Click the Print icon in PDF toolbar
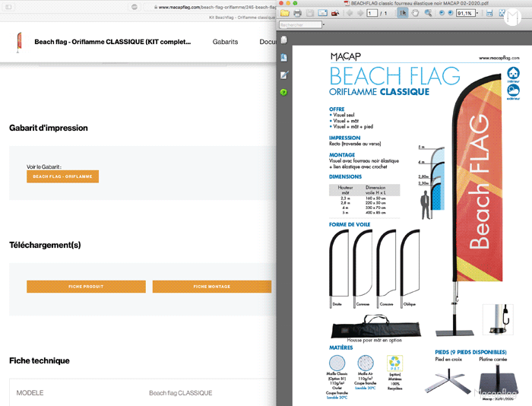Screen dimensions: 532x406 point(297,13)
